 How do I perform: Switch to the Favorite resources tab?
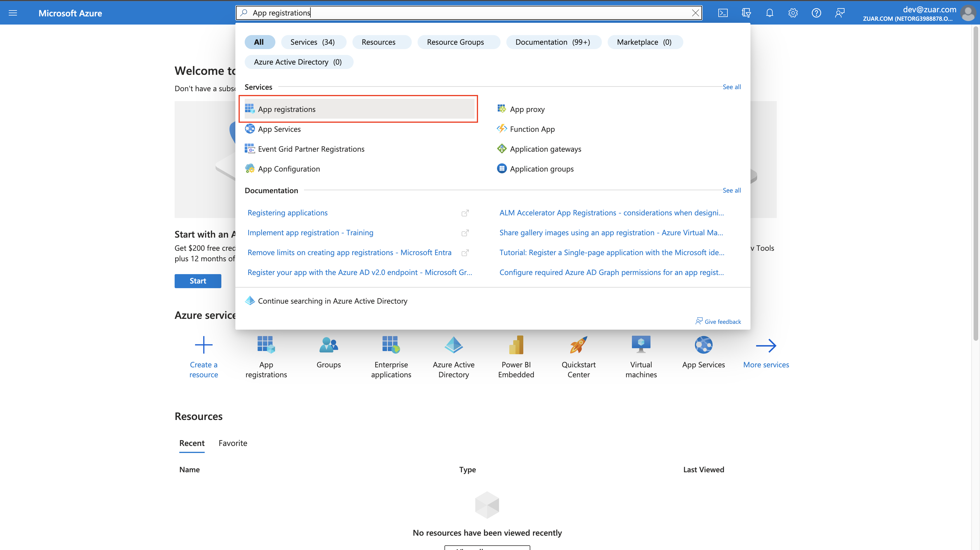click(x=233, y=443)
